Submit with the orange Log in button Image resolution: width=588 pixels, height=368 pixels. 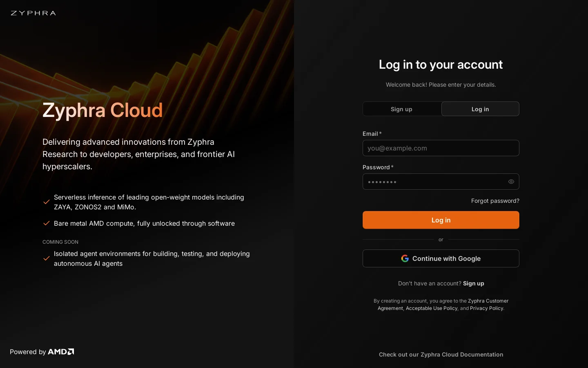click(441, 220)
